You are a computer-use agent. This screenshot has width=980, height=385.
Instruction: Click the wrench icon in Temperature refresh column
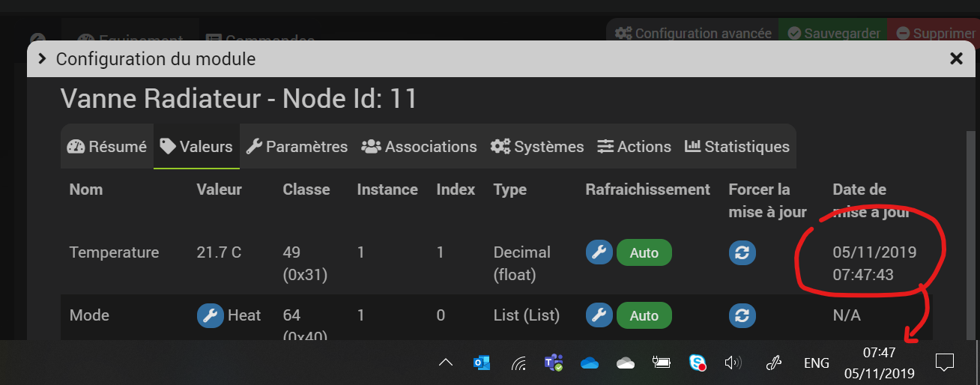point(599,252)
